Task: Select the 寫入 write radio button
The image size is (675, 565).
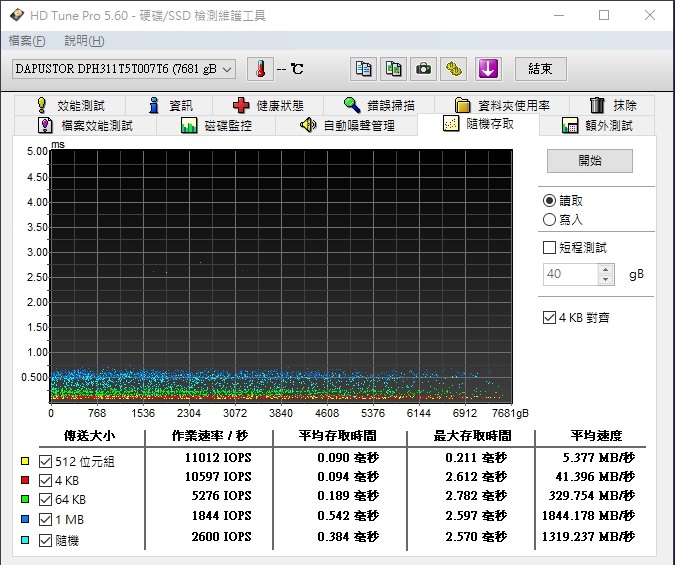Action: (549, 220)
